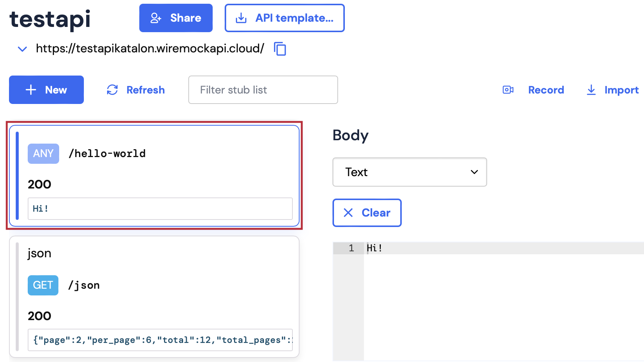Click the Record camera icon
644x362 pixels.
[508, 90]
